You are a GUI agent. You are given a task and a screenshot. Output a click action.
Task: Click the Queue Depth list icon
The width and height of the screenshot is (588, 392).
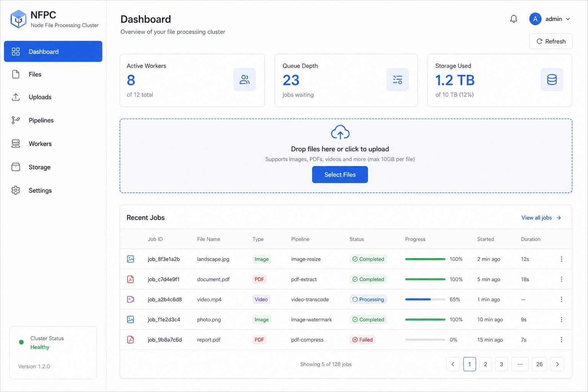pos(397,80)
